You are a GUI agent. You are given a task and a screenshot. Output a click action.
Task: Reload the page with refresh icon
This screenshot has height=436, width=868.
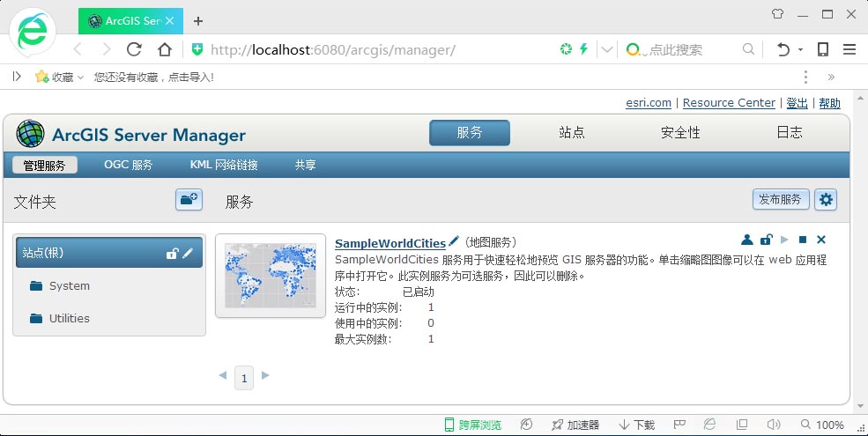pos(135,50)
